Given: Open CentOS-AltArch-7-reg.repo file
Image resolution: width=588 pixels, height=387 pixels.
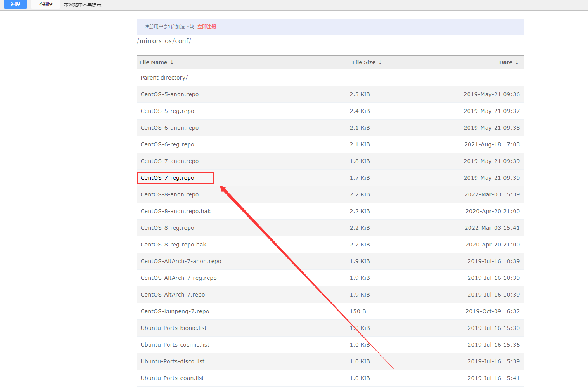Looking at the screenshot, I should tap(178, 278).
